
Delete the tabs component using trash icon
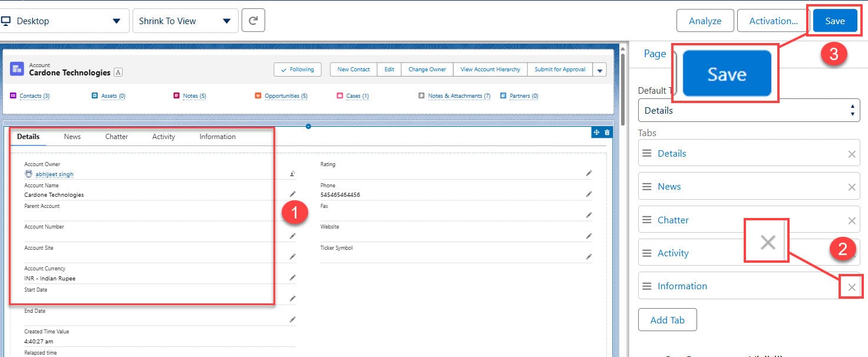(607, 133)
